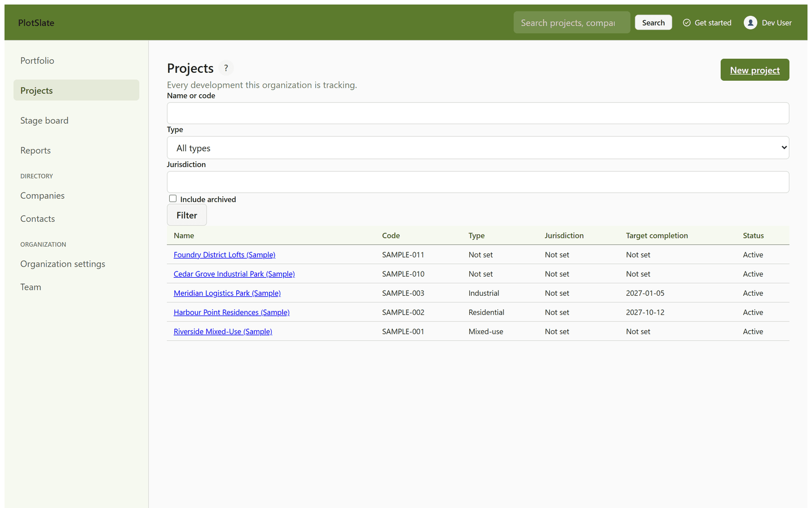Open Cedar Grove Industrial Park (Sample)
This screenshot has width=812, height=508.
click(234, 274)
